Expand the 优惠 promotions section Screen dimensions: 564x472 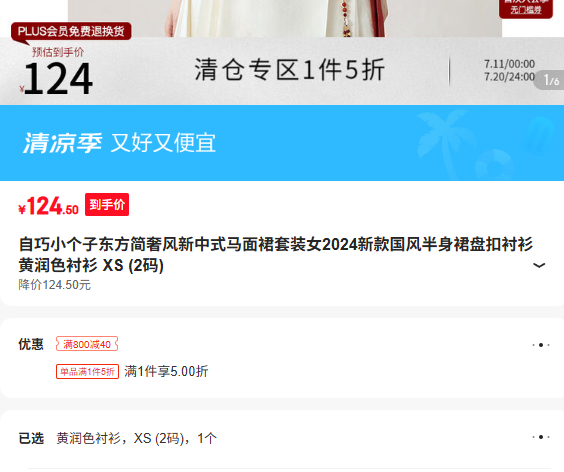click(x=282, y=358)
